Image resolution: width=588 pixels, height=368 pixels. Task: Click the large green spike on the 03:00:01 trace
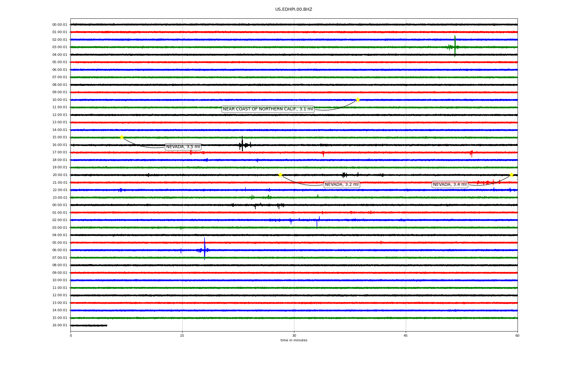455,46
